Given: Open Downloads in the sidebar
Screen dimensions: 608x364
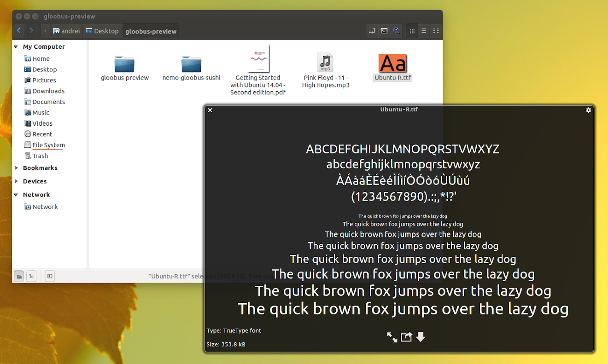Looking at the screenshot, I should tap(44, 91).
